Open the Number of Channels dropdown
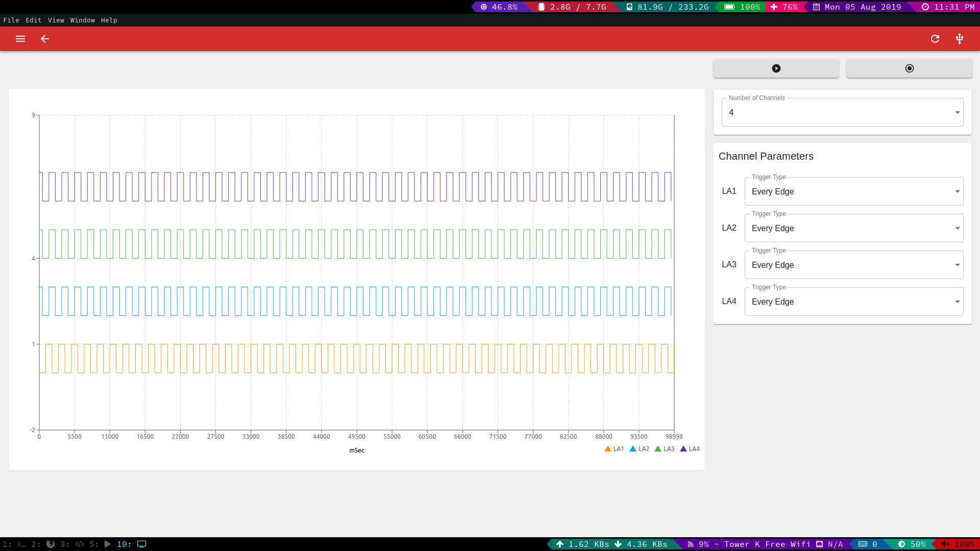980x551 pixels. pos(842,112)
